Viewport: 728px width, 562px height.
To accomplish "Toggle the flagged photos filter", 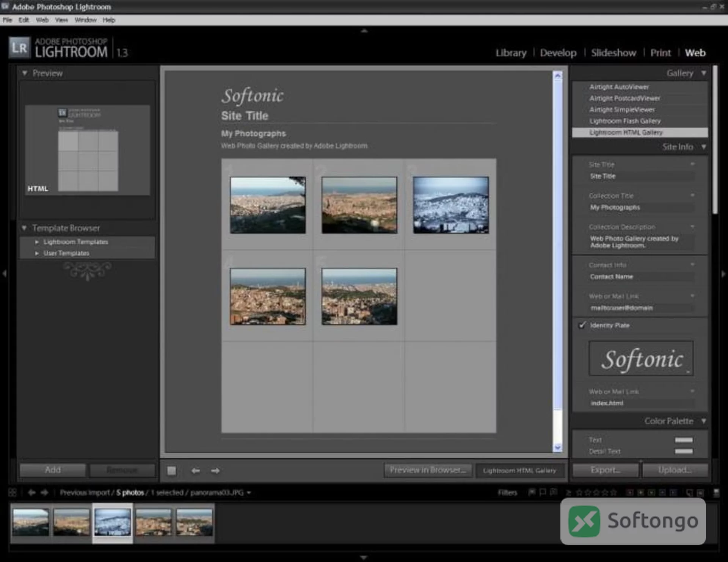I will (532, 492).
